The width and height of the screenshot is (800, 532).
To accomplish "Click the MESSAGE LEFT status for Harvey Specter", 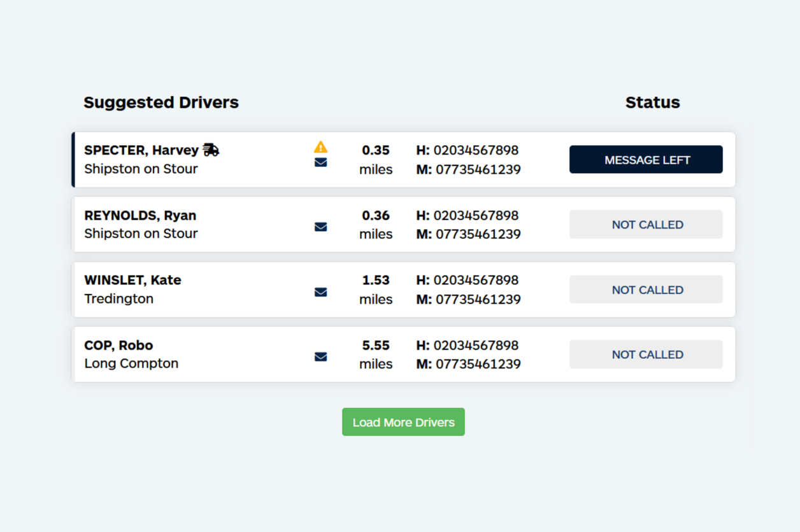I will (645, 160).
